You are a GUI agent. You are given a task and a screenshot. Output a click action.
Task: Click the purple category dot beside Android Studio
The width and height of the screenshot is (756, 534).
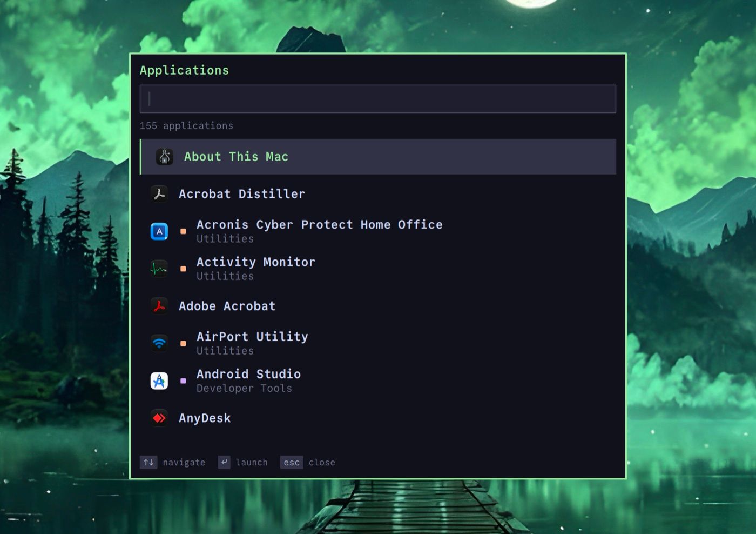(x=183, y=381)
